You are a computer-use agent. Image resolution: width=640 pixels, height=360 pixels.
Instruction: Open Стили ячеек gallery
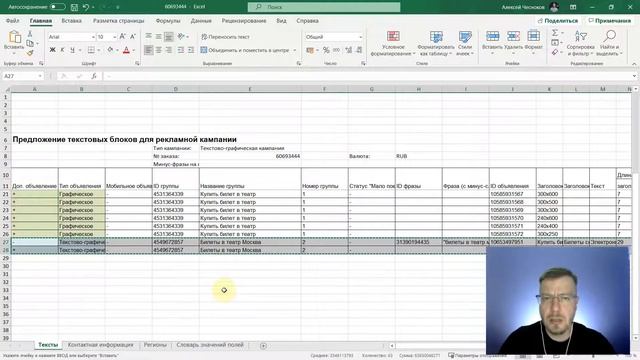click(465, 43)
